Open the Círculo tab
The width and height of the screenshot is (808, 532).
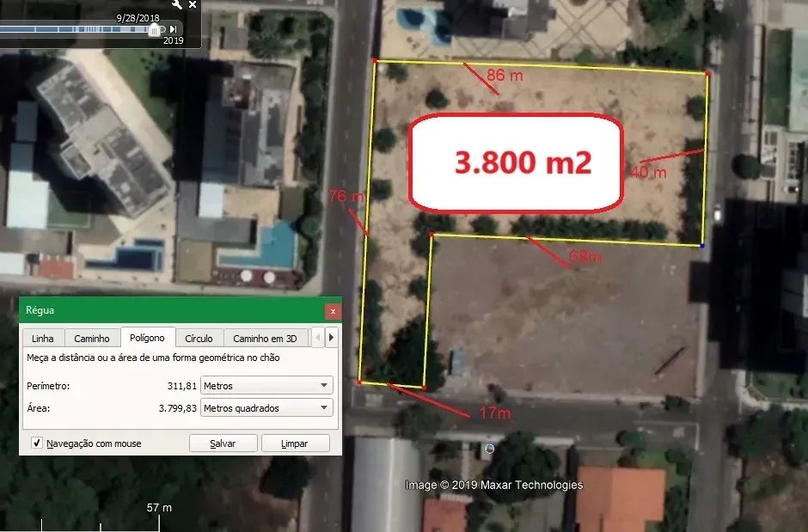tap(199, 339)
